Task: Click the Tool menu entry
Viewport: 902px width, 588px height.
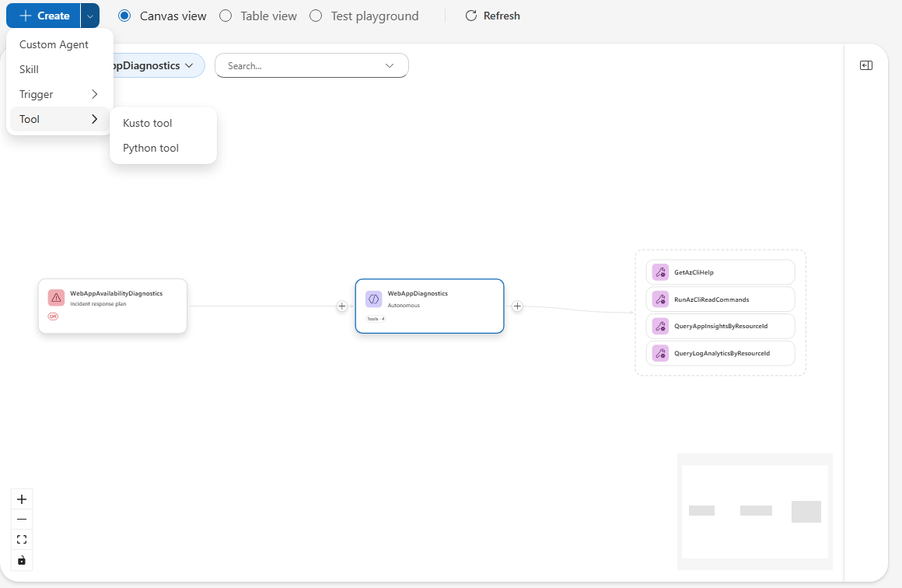Action: (x=60, y=119)
